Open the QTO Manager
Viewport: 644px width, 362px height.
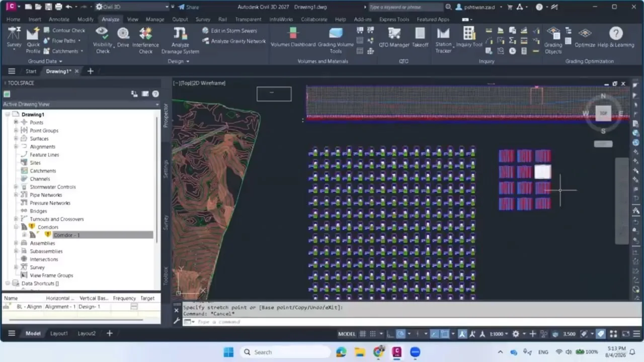coord(394,38)
